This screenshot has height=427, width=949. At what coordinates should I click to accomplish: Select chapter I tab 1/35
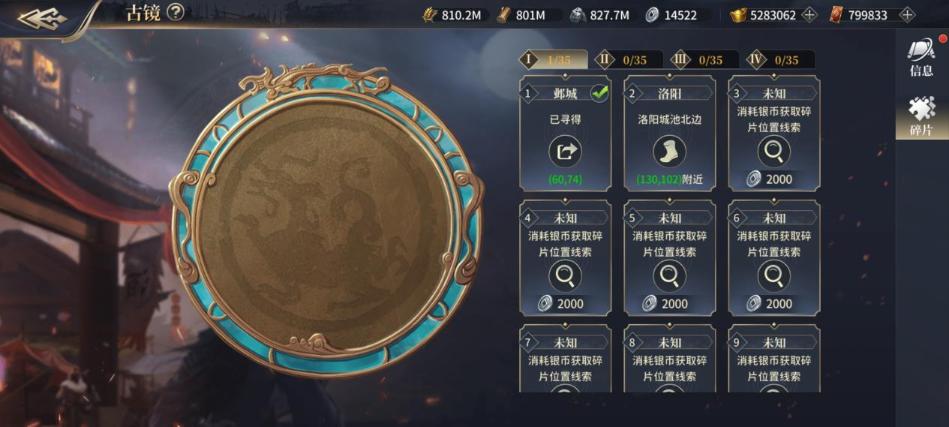point(553,59)
